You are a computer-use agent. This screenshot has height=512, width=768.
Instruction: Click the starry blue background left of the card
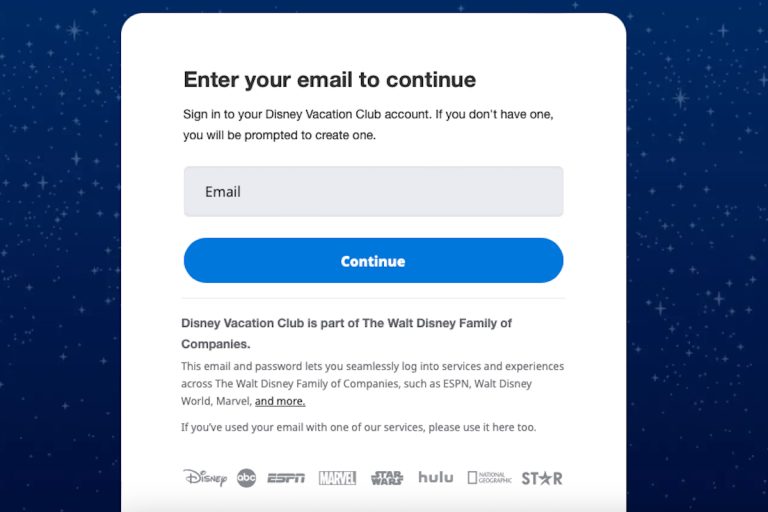[60, 250]
